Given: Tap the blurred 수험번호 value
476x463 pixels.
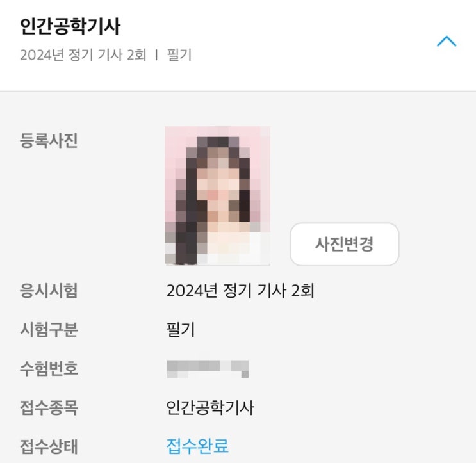Looking at the screenshot, I should [x=208, y=369].
